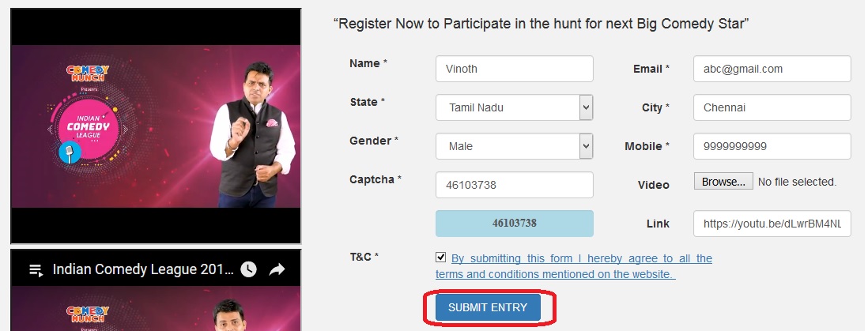Viewport: 868px width, 331px height.
Task: Click the Mobile number input field
Action: [x=772, y=146]
